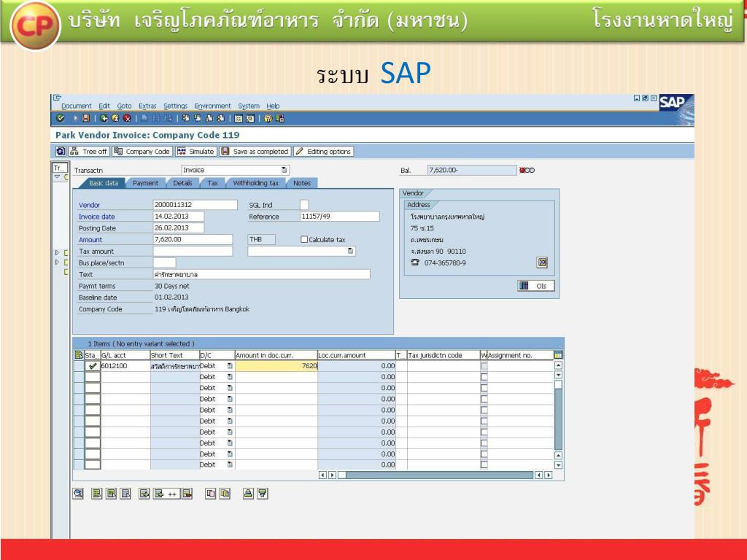Open D/C dropdown in row 6012100

coord(230,366)
